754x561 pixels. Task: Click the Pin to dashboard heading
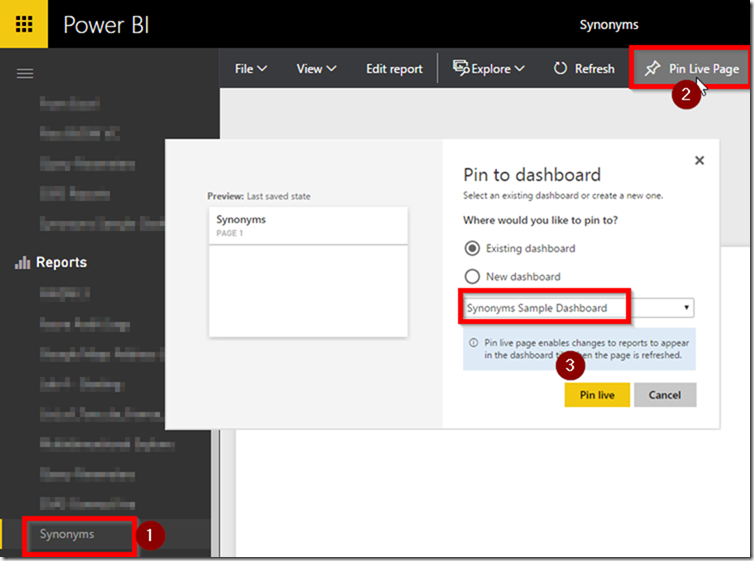(x=532, y=175)
